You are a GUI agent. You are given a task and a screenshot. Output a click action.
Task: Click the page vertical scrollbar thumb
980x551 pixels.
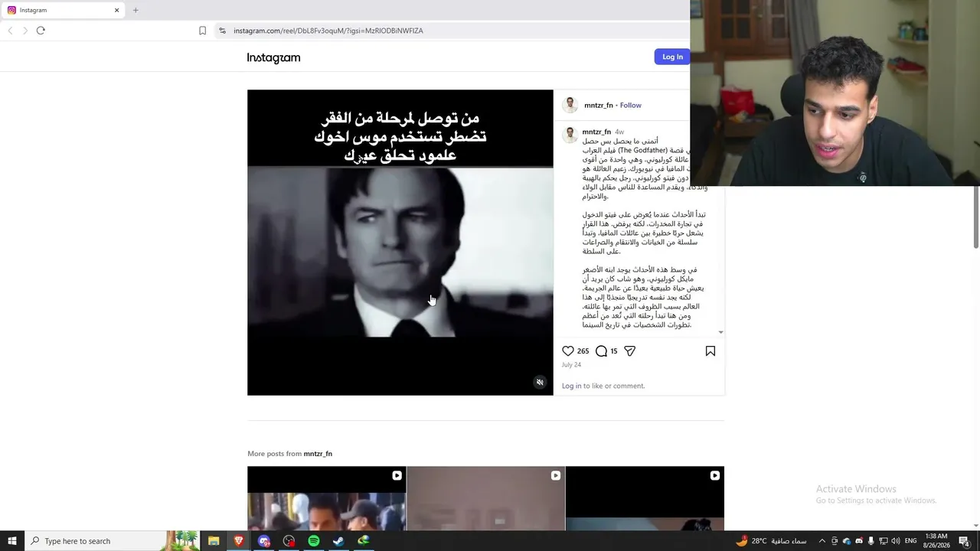click(975, 217)
